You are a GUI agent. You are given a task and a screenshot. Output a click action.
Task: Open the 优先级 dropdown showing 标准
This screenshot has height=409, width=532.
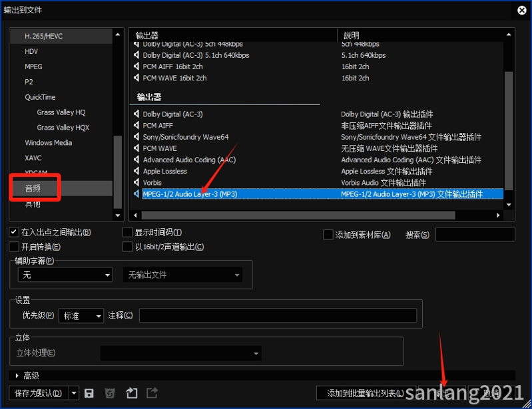pyautogui.click(x=81, y=316)
